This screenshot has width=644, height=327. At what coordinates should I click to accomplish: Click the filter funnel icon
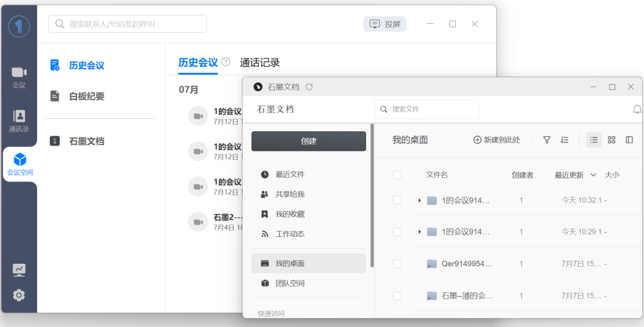click(x=547, y=140)
